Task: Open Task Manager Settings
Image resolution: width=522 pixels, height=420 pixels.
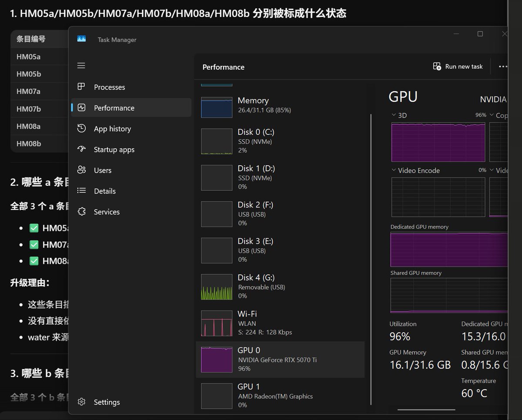Action: pos(131,402)
